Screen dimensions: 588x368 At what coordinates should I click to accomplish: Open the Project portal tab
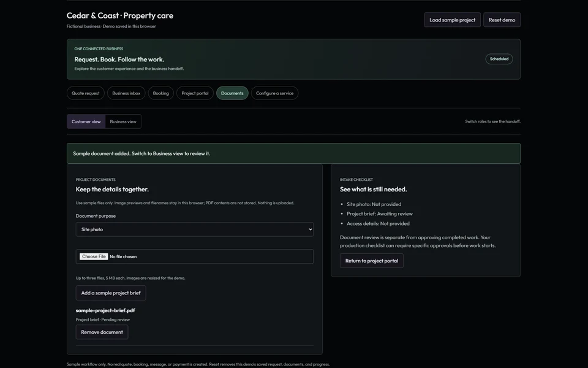click(x=195, y=93)
